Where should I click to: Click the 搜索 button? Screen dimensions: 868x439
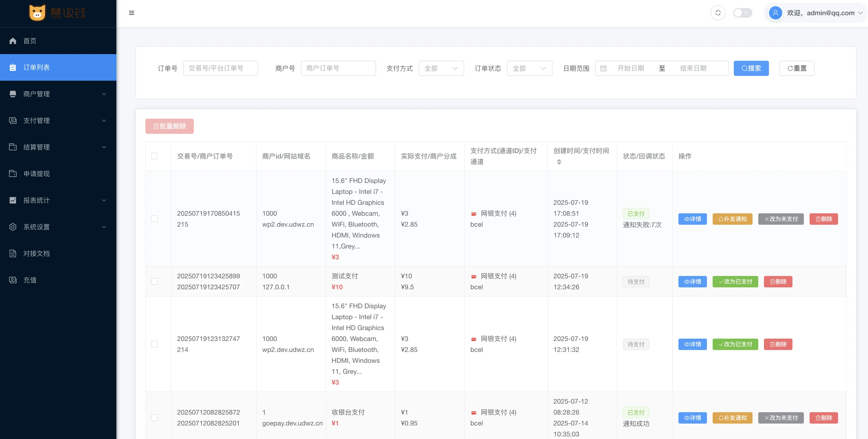click(x=751, y=68)
